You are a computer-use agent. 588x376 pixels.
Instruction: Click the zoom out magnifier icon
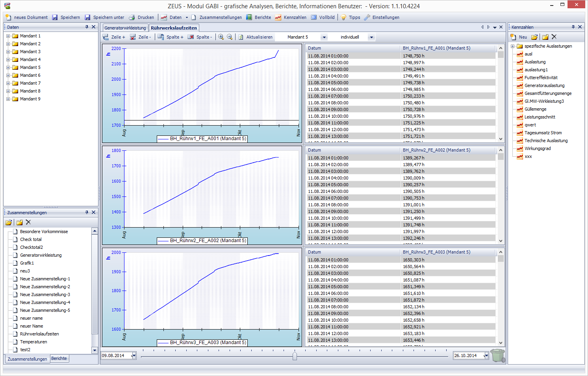230,37
